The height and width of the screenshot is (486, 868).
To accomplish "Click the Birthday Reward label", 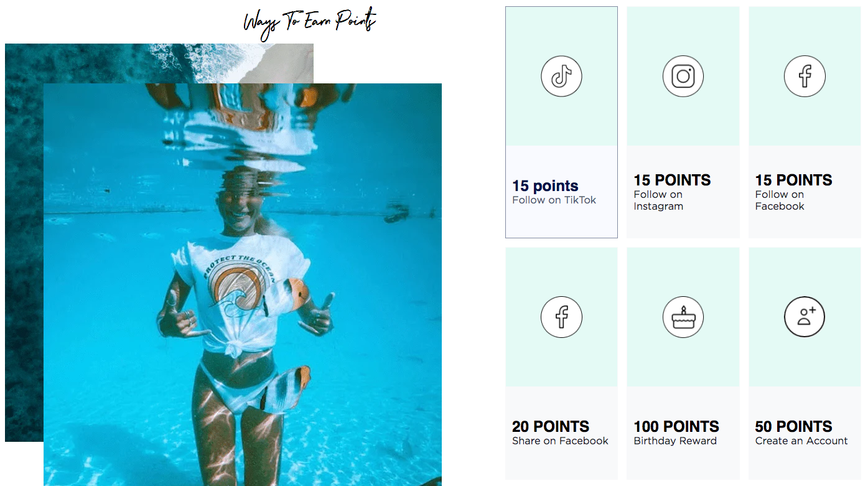I will [675, 441].
